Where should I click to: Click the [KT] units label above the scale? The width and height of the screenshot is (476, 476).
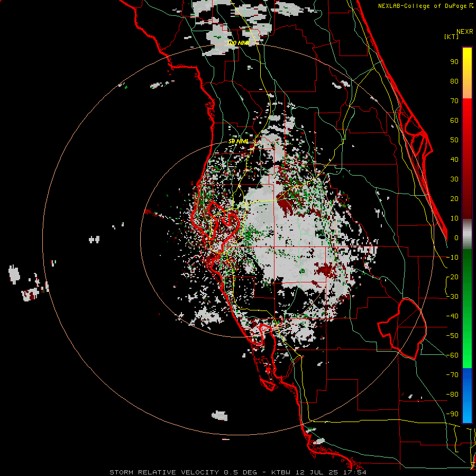[451, 36]
